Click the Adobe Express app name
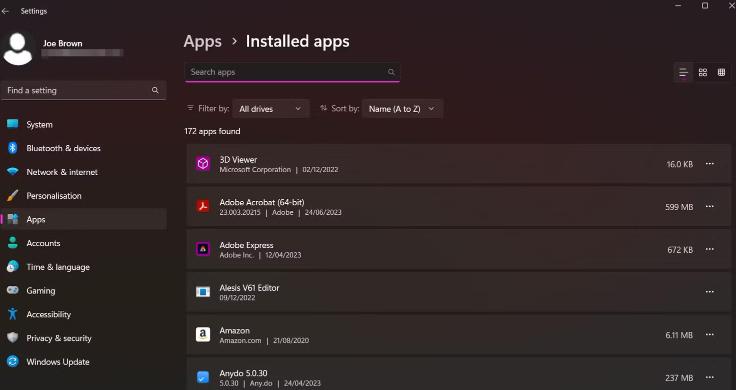The image size is (736, 390). [246, 245]
